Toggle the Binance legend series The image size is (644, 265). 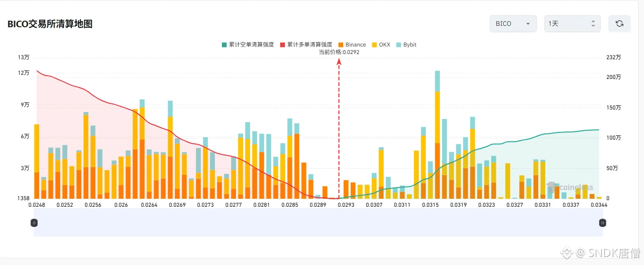[352, 45]
